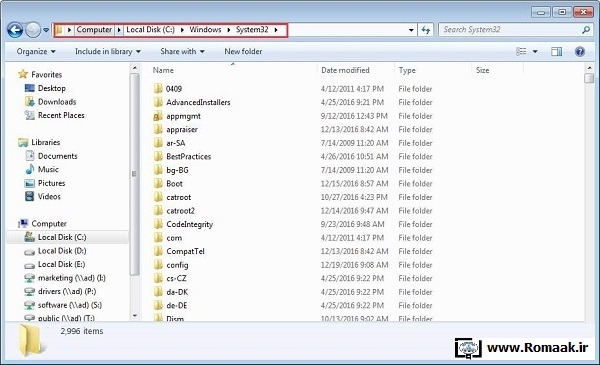Select System32 in the address breadcrumb
This screenshot has width=600, height=365.
pyautogui.click(x=252, y=30)
